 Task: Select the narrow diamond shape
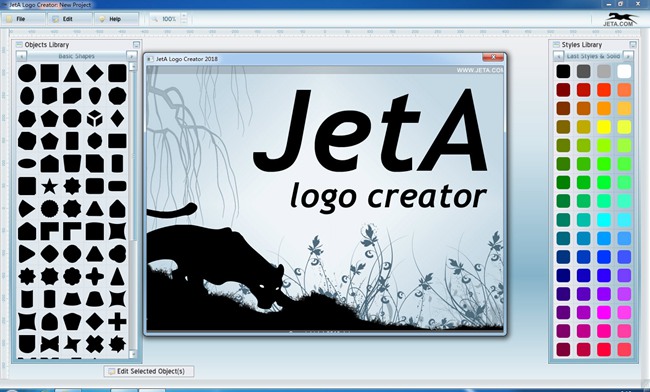117,119
